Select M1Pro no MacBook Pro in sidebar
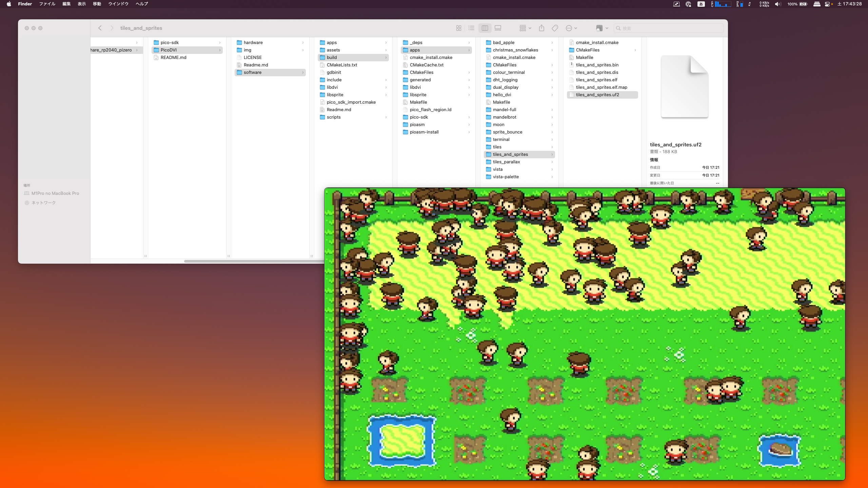 55,193
